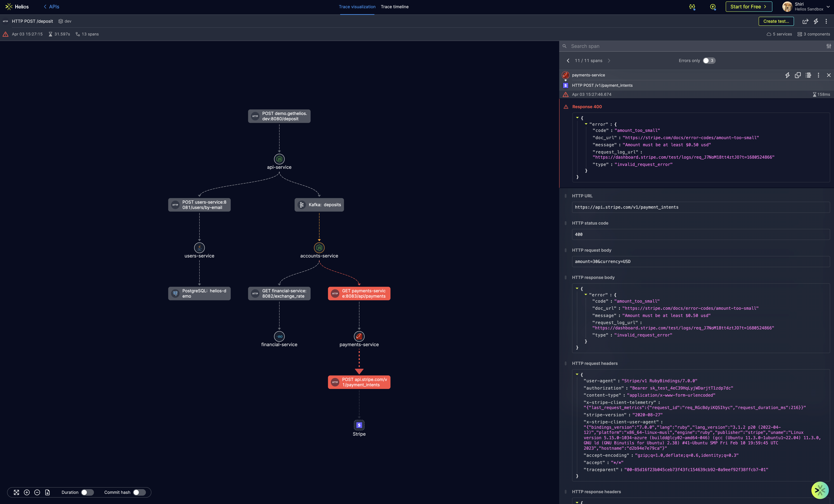This screenshot has height=504, width=834.
Task: Click the HTTP response headers section label
Action: coord(596,492)
